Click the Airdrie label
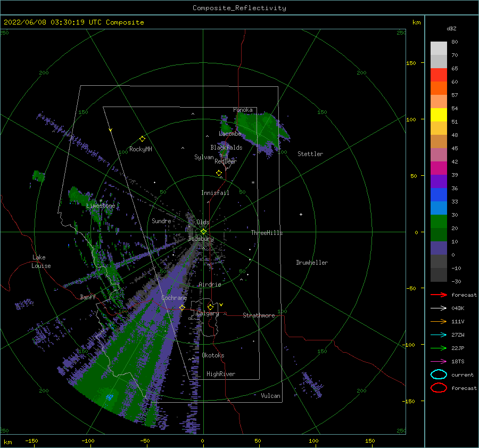The width and height of the screenshot is (479, 448). coord(210,284)
